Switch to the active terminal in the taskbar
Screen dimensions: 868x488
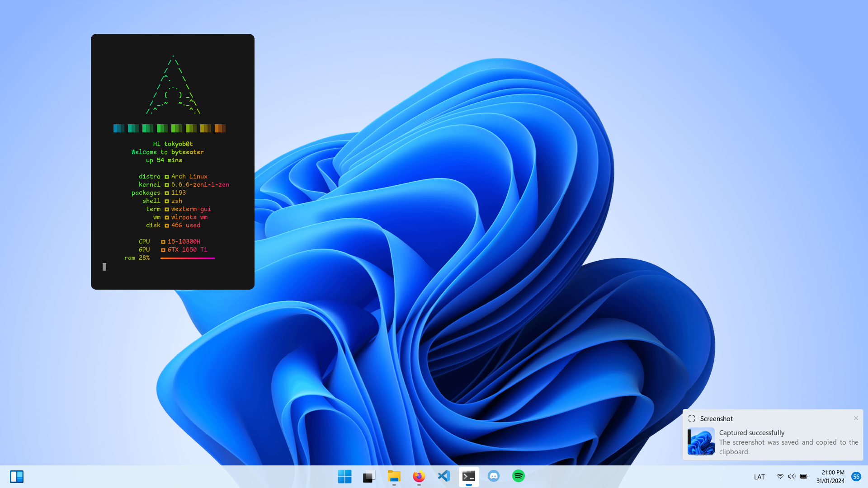(469, 476)
